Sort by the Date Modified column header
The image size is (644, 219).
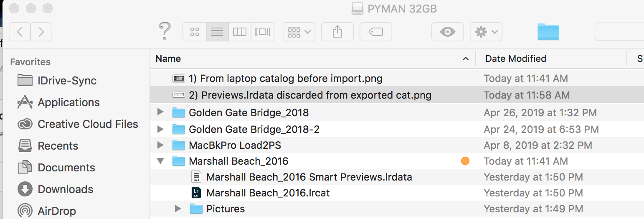pyautogui.click(x=515, y=59)
